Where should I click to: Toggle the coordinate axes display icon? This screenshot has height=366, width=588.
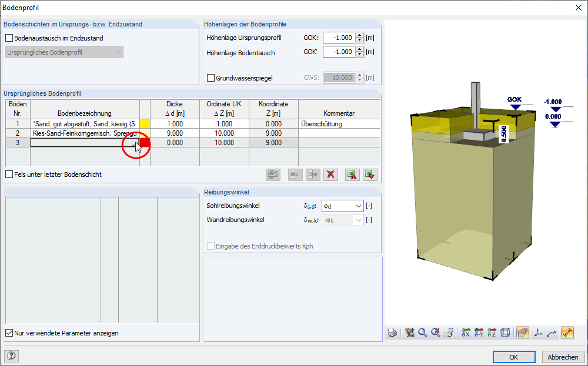click(x=539, y=333)
